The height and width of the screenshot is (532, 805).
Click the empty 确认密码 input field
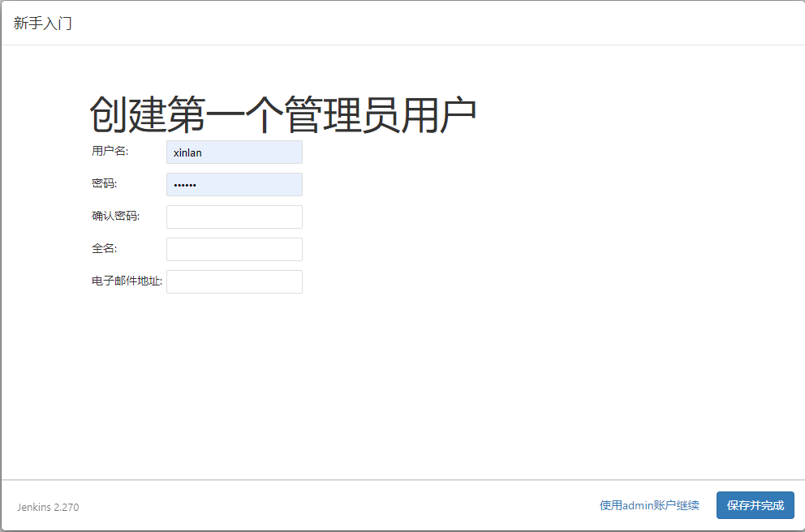[x=234, y=217]
